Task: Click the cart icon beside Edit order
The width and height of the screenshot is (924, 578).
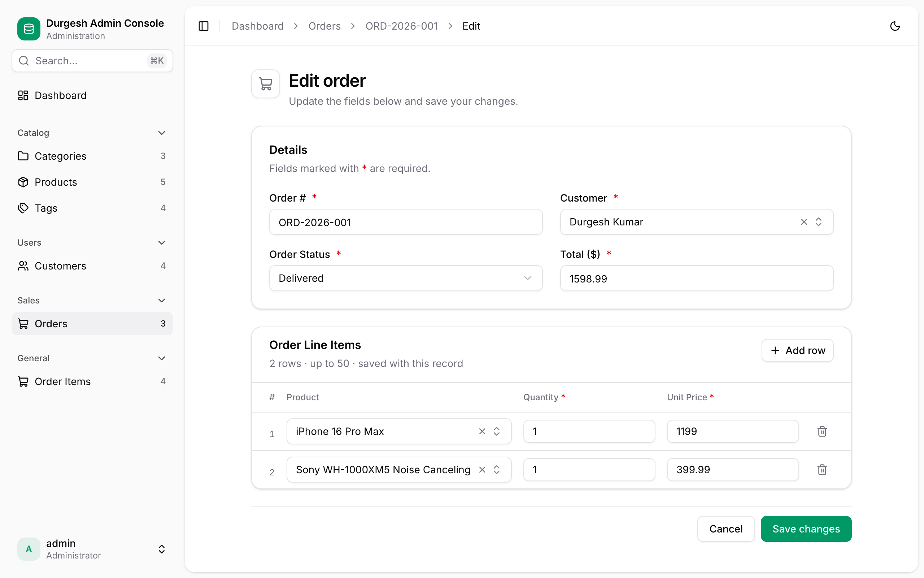Action: click(266, 84)
